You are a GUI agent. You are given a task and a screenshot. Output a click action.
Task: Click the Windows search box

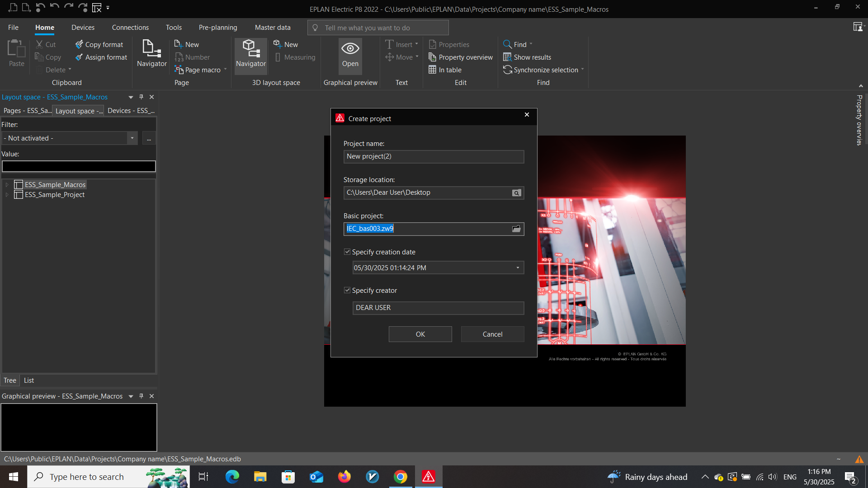point(108,477)
